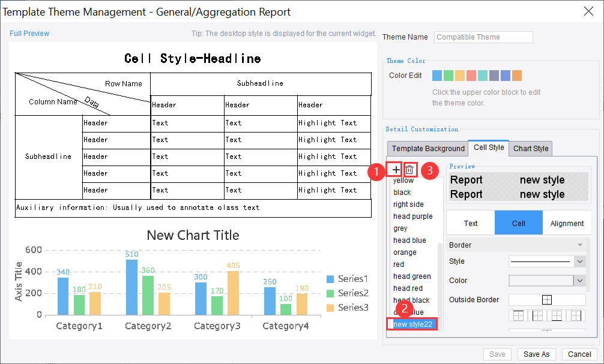The height and width of the screenshot is (364, 604).
Task: Open the Text tab
Action: point(470,222)
